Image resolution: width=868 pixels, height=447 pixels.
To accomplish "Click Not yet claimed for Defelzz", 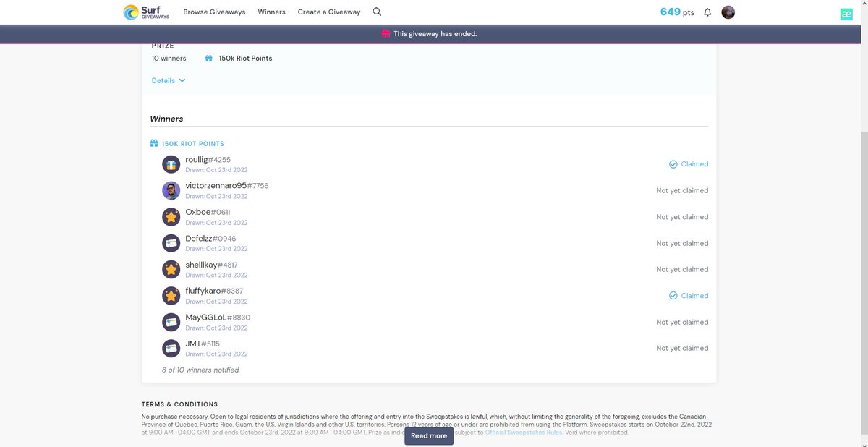I will 682,244.
